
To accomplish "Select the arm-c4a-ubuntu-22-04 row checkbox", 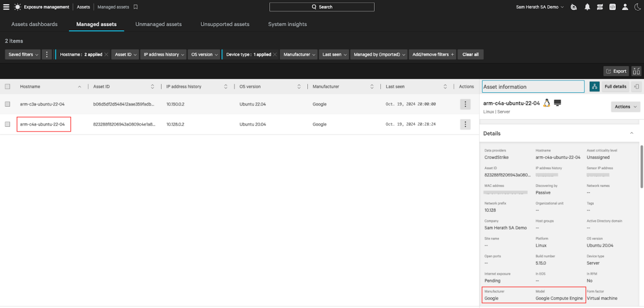I will coord(8,124).
